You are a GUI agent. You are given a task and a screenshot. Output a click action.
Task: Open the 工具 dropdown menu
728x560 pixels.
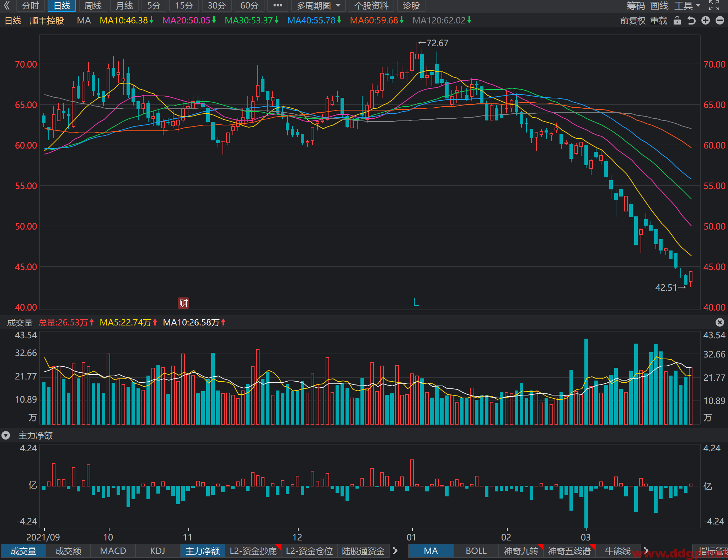click(687, 6)
